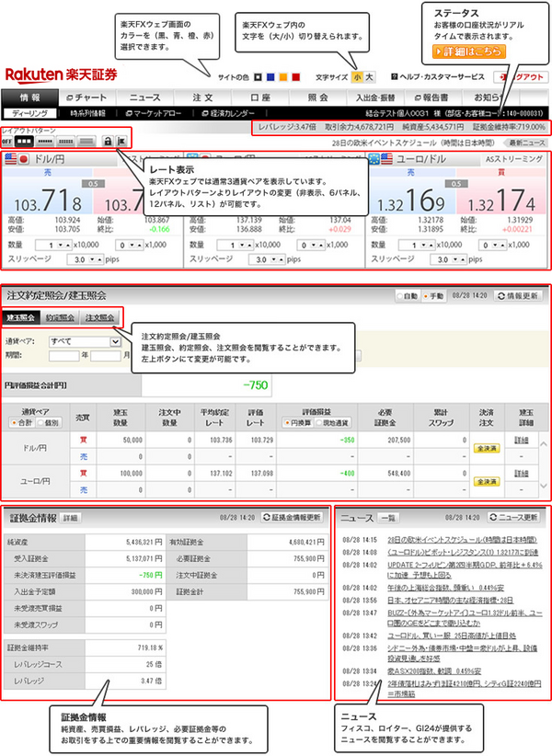552x756 pixels.
Task: Select 経済カレンダー submenu item
Action: (228, 113)
